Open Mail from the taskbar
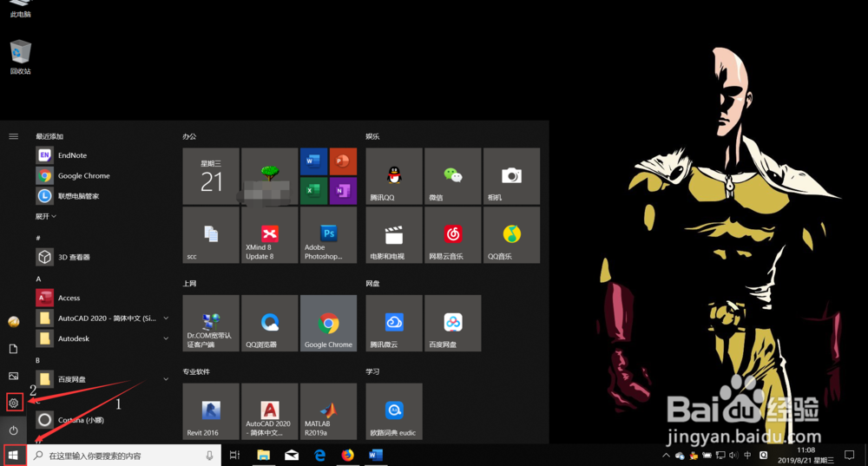 pyautogui.click(x=291, y=455)
